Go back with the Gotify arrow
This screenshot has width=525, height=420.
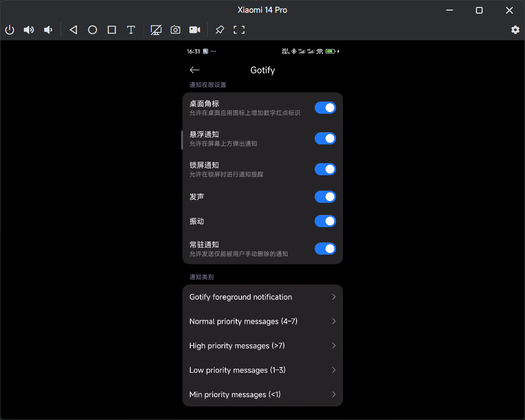click(x=195, y=70)
